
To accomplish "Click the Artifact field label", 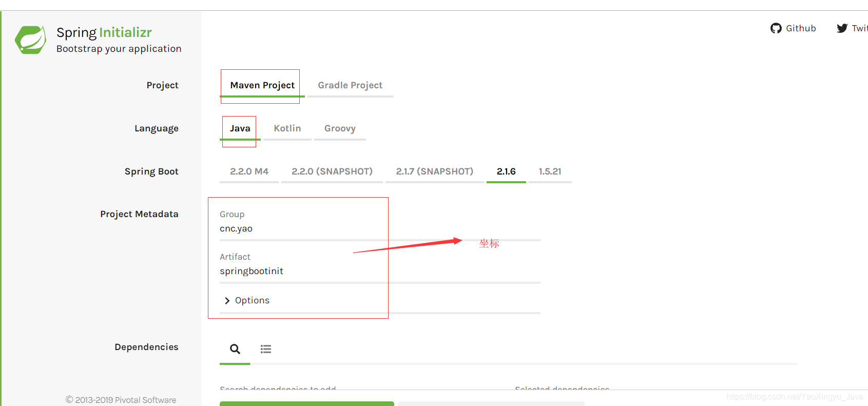I will tap(235, 257).
